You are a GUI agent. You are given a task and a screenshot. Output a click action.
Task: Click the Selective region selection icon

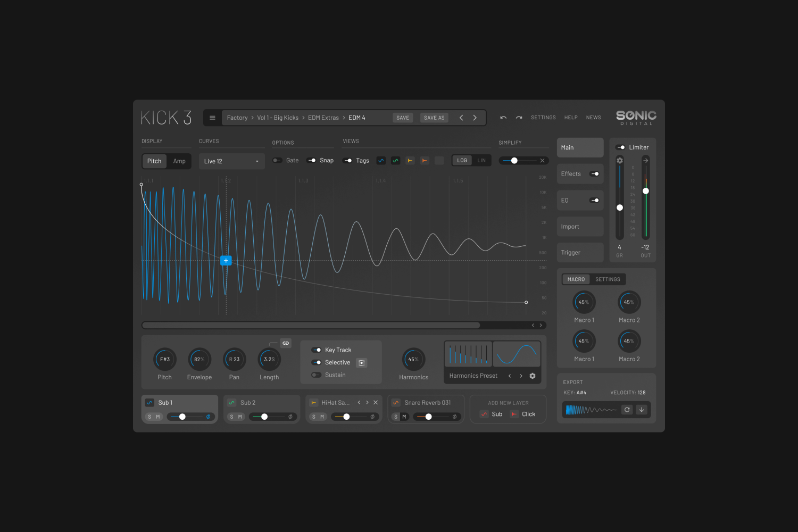(362, 363)
